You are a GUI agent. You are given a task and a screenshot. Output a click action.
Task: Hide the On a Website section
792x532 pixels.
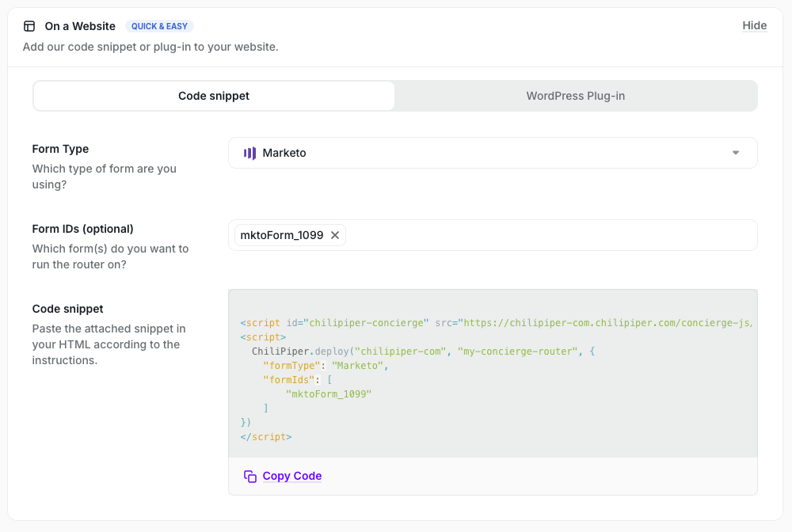(754, 25)
